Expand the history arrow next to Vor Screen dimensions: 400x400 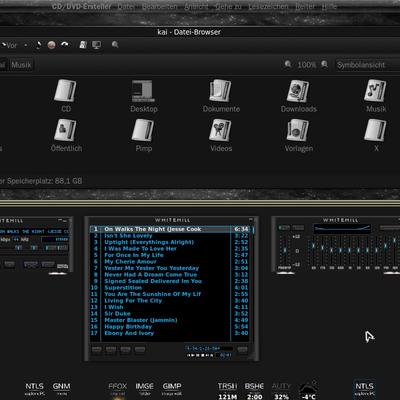(26, 45)
